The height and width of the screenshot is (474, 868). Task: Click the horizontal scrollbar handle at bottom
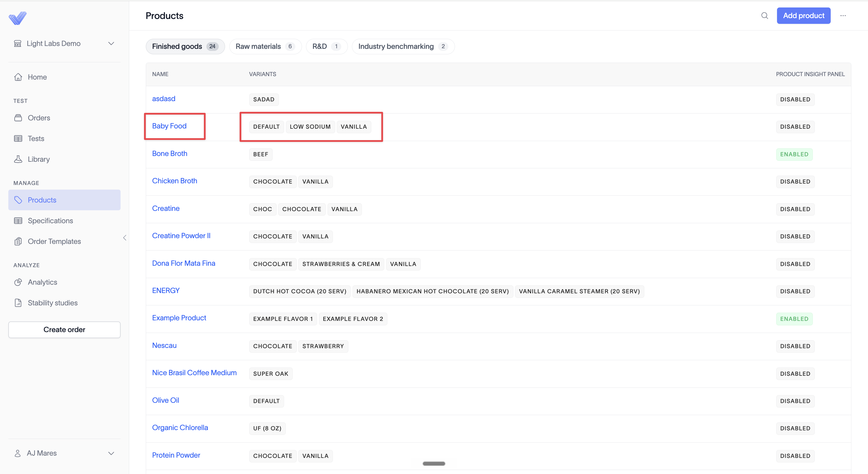point(434,464)
